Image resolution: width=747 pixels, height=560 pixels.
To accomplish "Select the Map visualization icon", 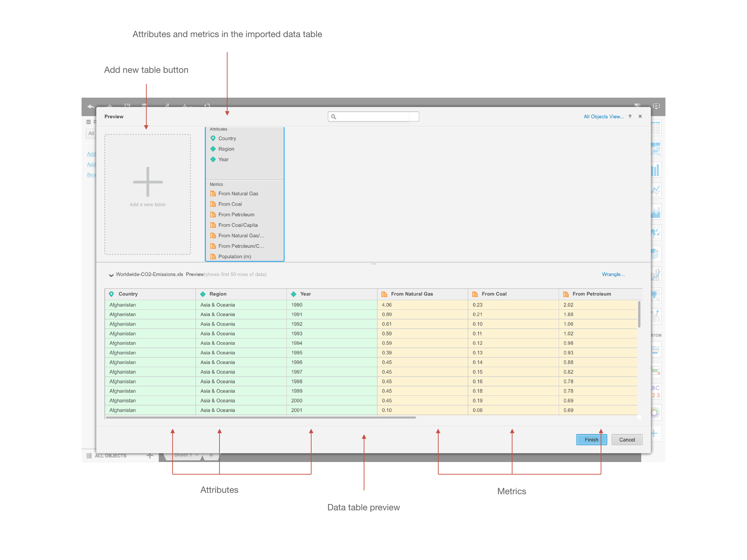I will click(656, 295).
